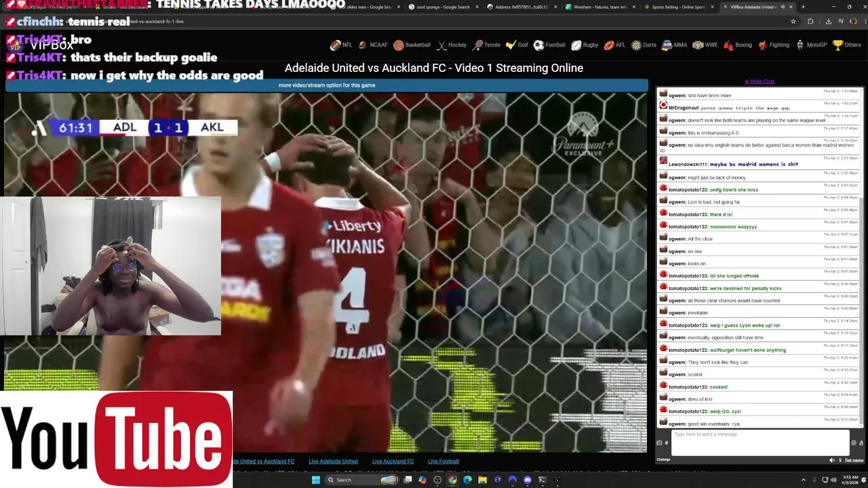This screenshot has width=868, height=488.
Task: Hide the chat panel
Action: (x=759, y=81)
